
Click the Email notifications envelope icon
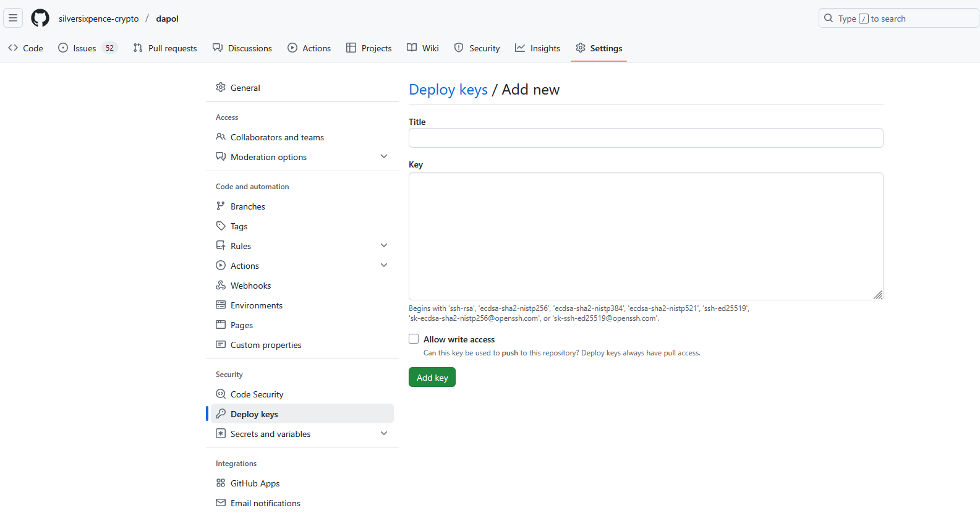(x=221, y=503)
